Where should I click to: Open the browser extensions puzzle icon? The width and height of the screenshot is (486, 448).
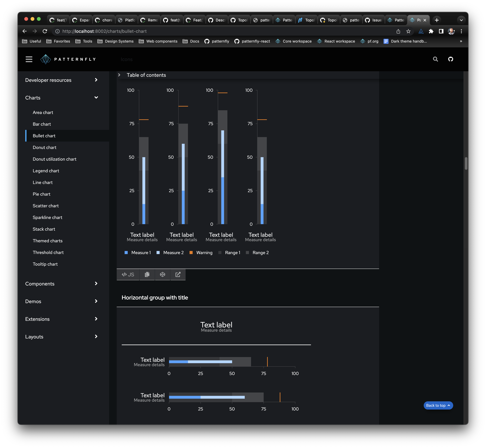point(431,31)
